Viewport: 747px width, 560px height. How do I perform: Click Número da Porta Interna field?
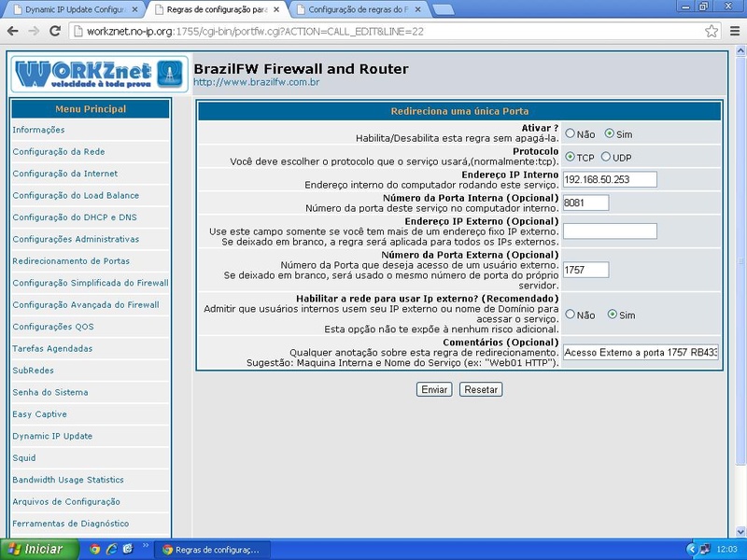[586, 203]
